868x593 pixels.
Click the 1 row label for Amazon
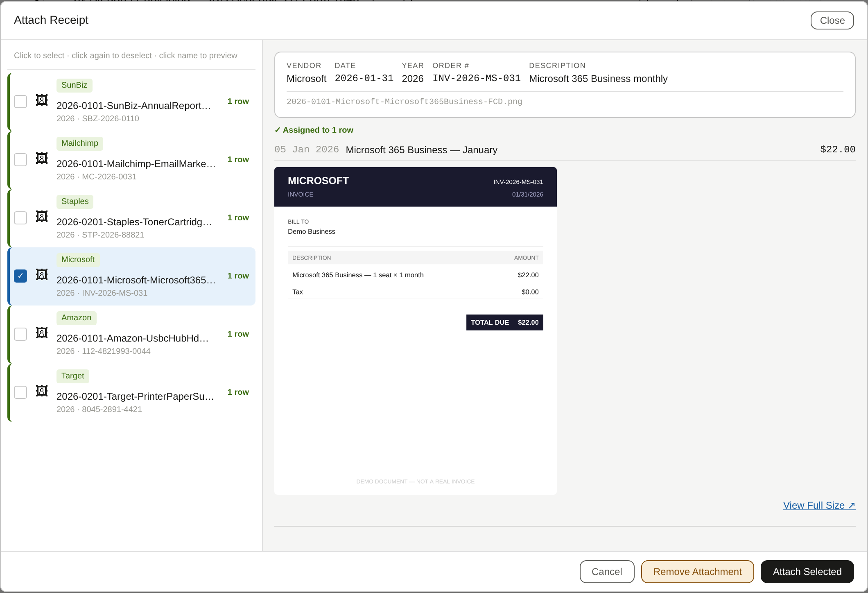point(238,334)
